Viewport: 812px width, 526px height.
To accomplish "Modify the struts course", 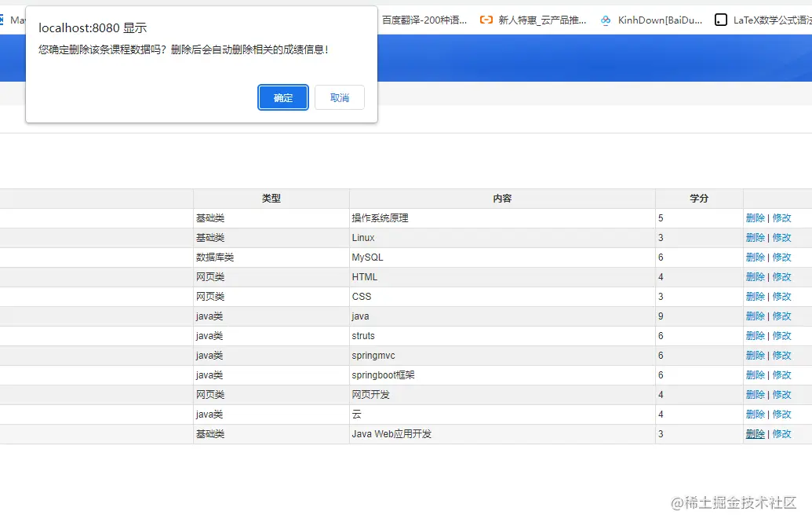I will click(x=781, y=336).
